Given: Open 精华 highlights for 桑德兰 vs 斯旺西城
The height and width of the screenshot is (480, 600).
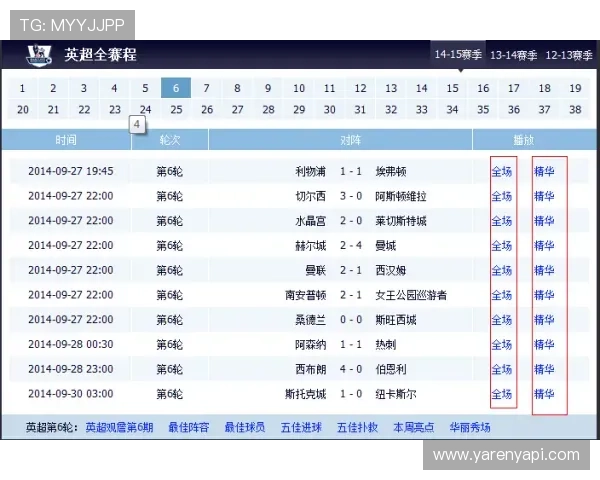Looking at the screenshot, I should tap(544, 320).
